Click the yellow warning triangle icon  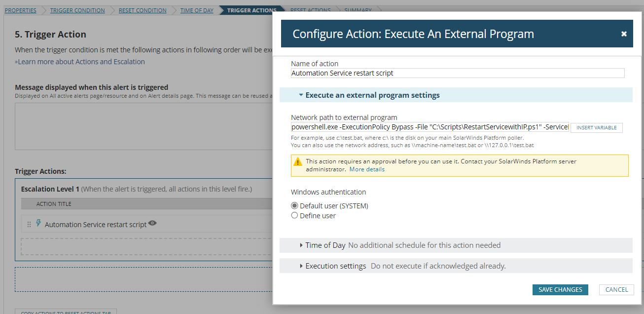tap(298, 162)
